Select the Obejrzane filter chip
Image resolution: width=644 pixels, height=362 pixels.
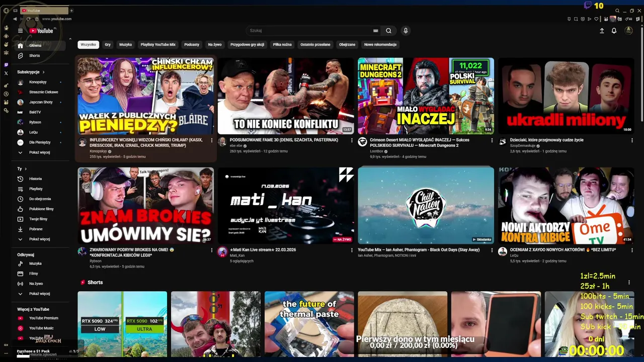347,45
